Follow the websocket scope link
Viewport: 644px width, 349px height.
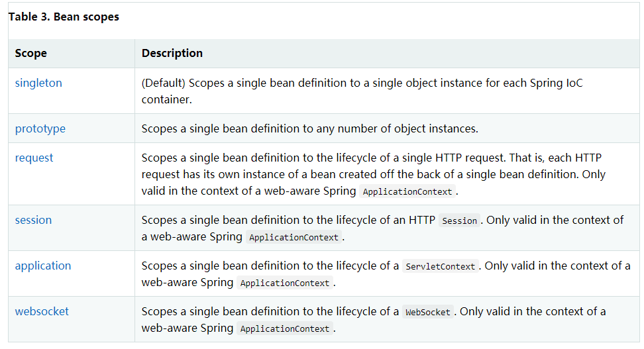tap(42, 311)
